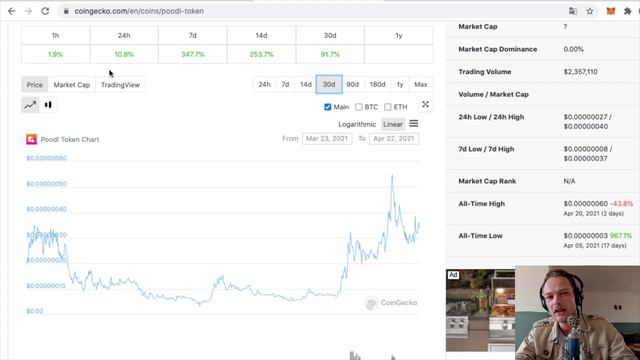Click the 24h change value 10.8%
Image resolution: width=640 pixels, height=360 pixels.
click(124, 54)
